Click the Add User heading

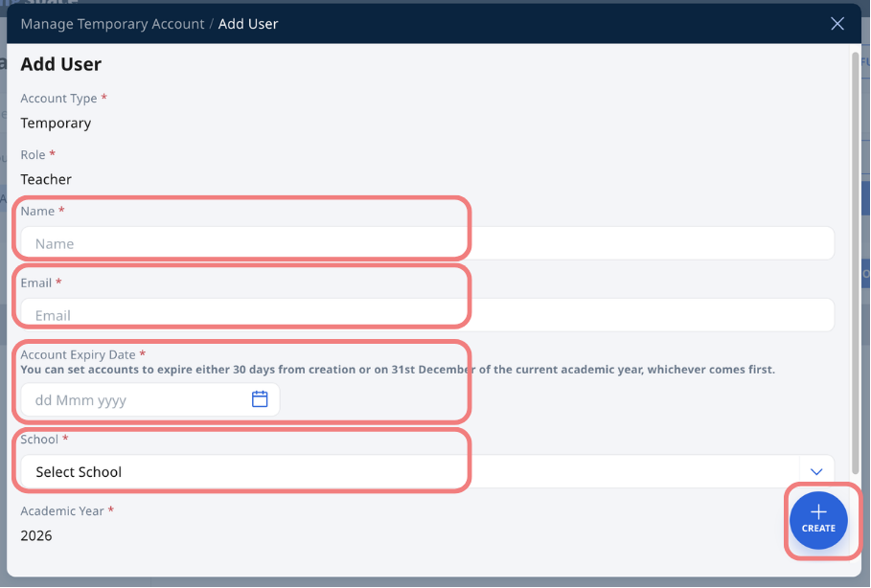[61, 64]
